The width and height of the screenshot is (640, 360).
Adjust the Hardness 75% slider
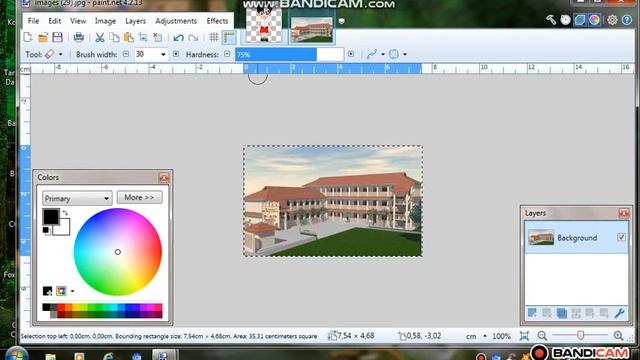(x=289, y=54)
